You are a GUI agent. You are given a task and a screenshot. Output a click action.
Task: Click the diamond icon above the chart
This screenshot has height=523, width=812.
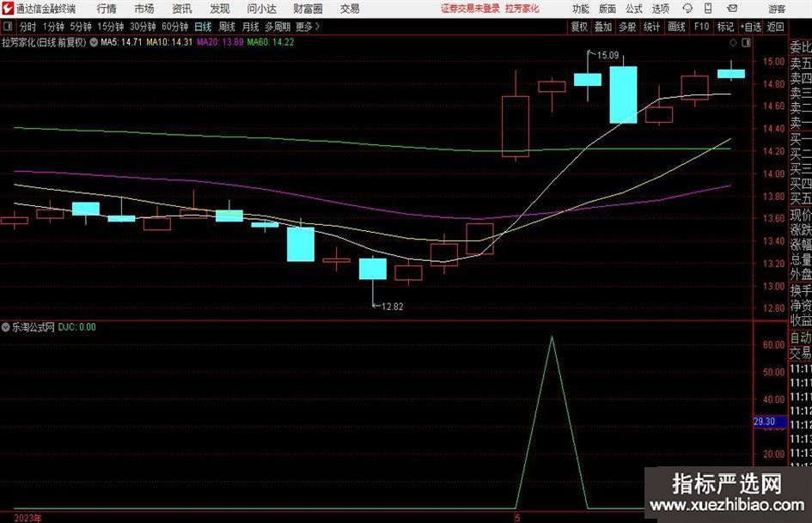point(732,42)
